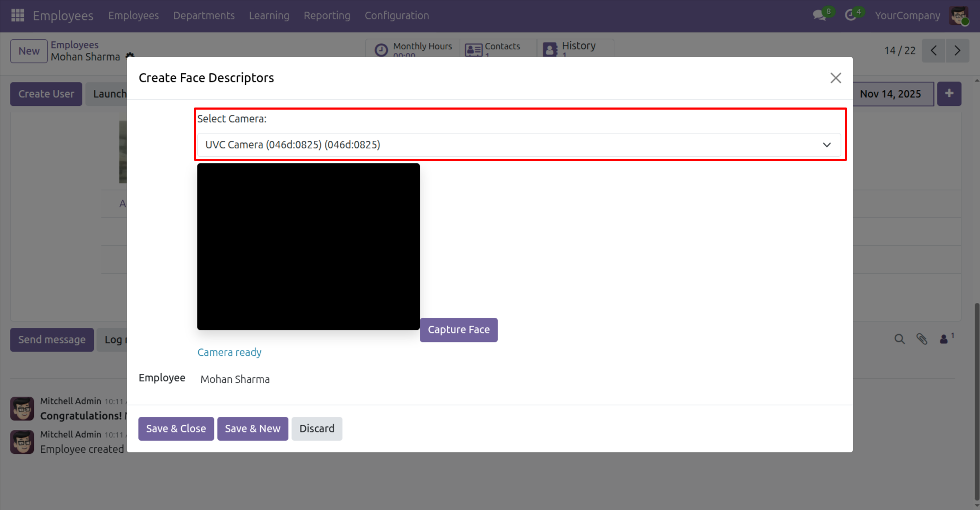Open the activities clock icon
Image resolution: width=980 pixels, height=510 pixels.
click(x=851, y=15)
